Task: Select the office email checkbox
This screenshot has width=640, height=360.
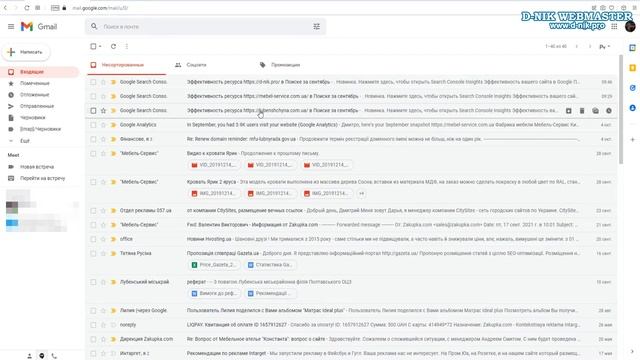Action: [x=93, y=239]
